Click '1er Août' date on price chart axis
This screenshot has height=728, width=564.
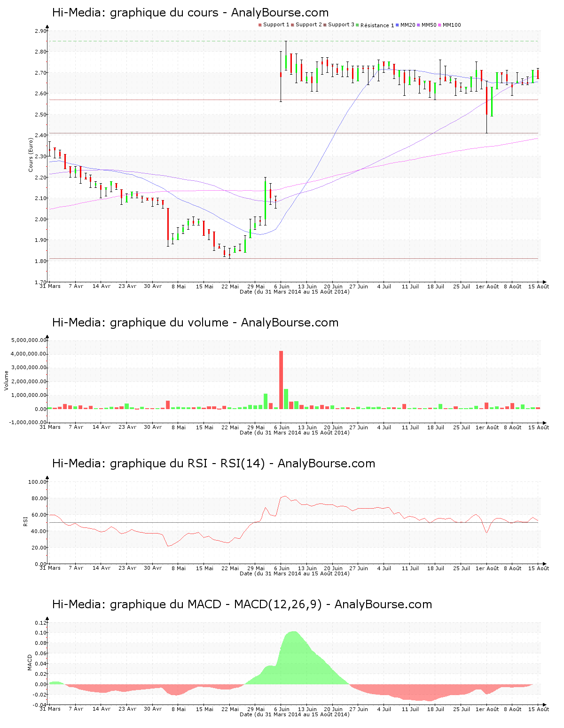(x=487, y=287)
